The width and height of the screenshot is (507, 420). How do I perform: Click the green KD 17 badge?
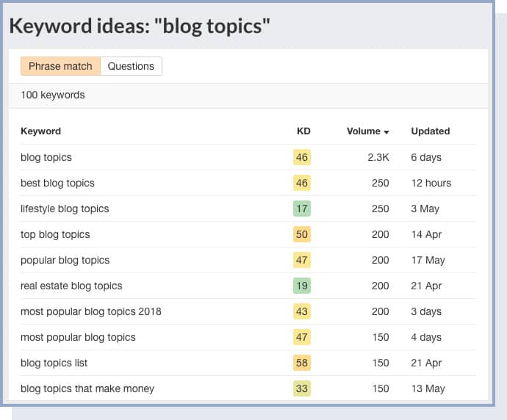302,209
